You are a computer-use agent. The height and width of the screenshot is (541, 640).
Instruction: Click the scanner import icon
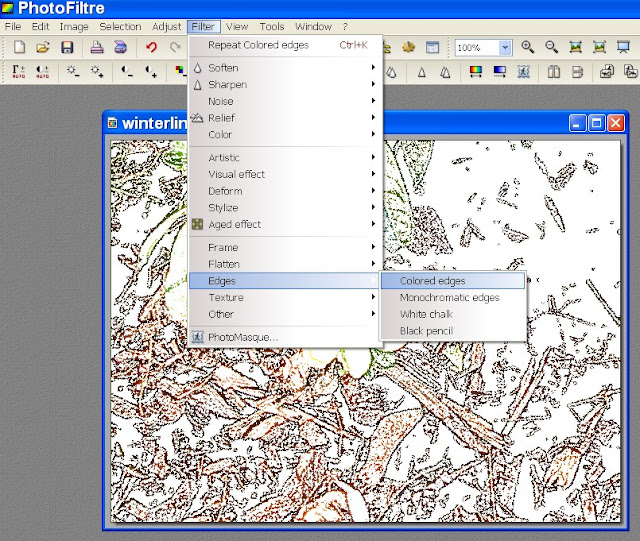pyautogui.click(x=120, y=47)
